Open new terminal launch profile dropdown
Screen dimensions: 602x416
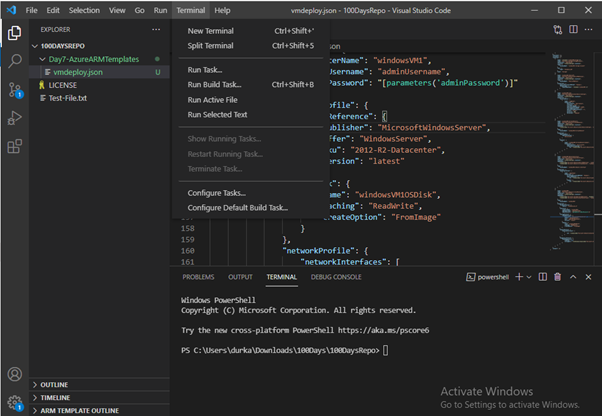pyautogui.click(x=528, y=277)
